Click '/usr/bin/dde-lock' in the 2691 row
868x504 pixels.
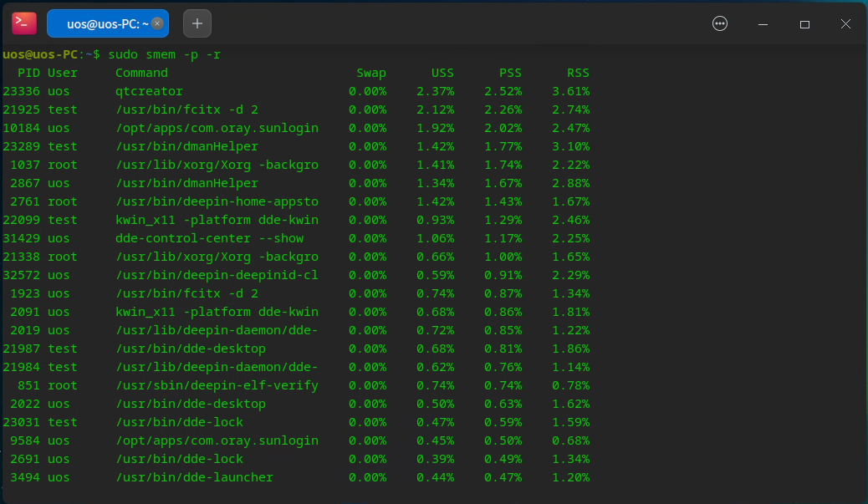tap(179, 459)
